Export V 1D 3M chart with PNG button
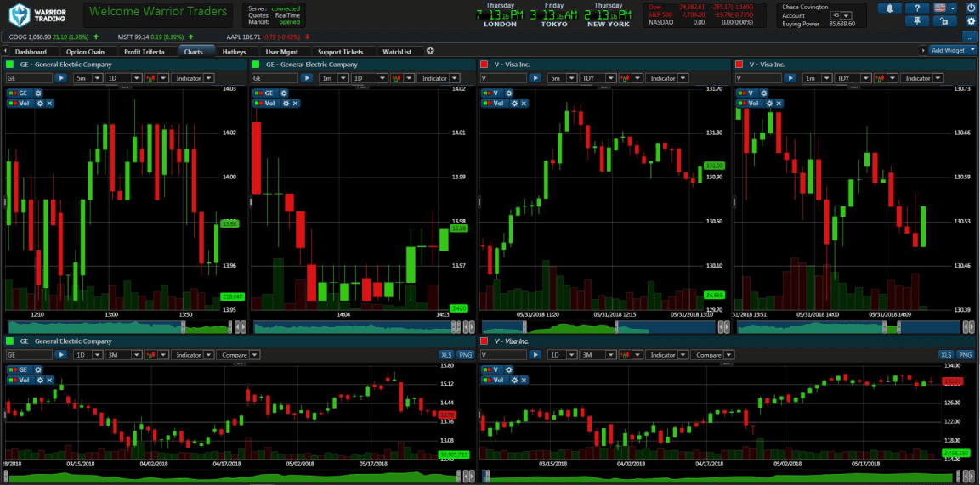The width and height of the screenshot is (980, 485). tap(965, 354)
